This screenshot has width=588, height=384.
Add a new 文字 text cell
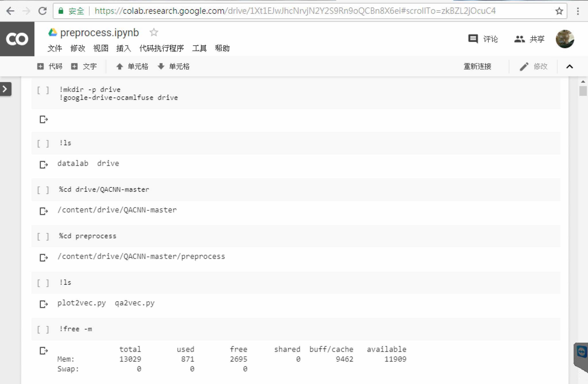tap(84, 67)
